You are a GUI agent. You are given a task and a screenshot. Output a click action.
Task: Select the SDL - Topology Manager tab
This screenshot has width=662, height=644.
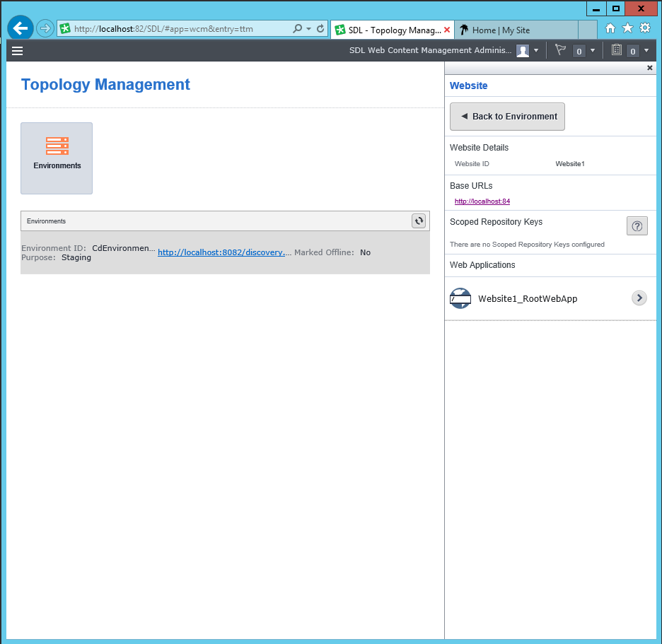(389, 30)
